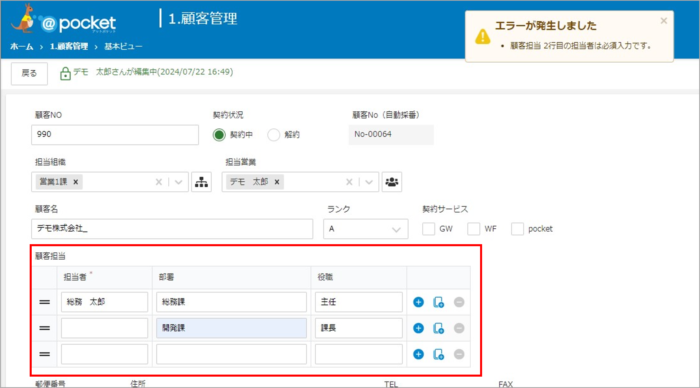Go to ホーム breadcrumb
The width and height of the screenshot is (700, 388).
coord(21,46)
